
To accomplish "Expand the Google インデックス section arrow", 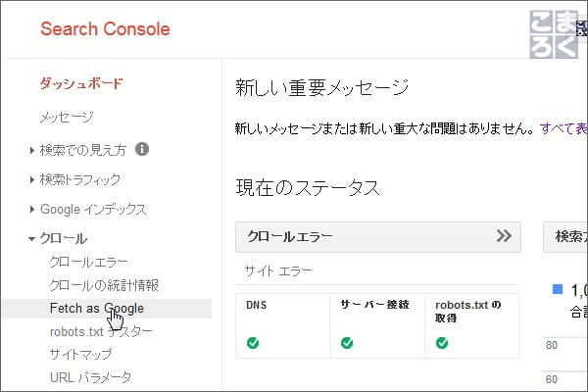I will pos(32,210).
